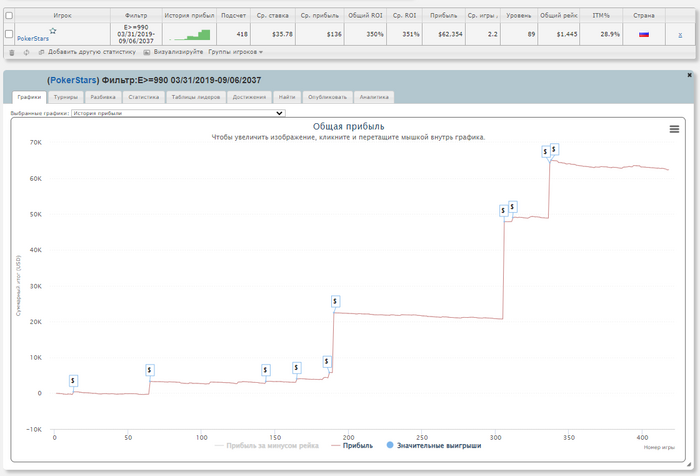The width and height of the screenshot is (700, 476).
Task: Sort by the Ср. ROI column header
Action: pyautogui.click(x=404, y=16)
